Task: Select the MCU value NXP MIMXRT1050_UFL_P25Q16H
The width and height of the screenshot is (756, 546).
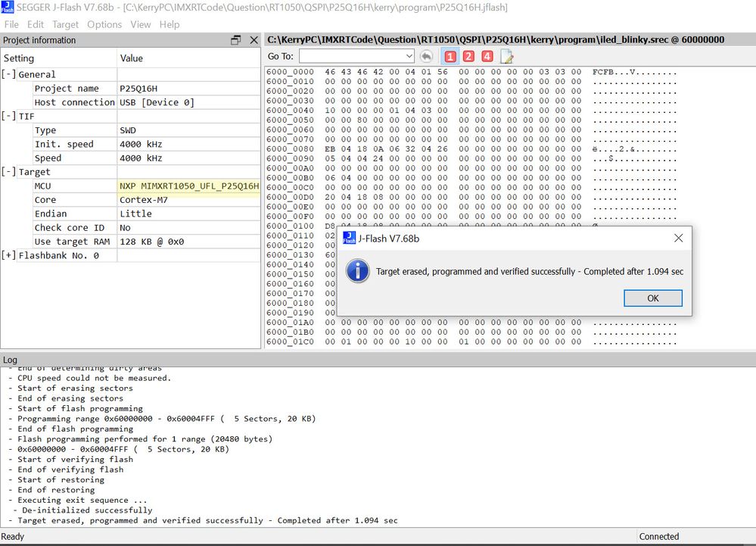Action: click(189, 186)
